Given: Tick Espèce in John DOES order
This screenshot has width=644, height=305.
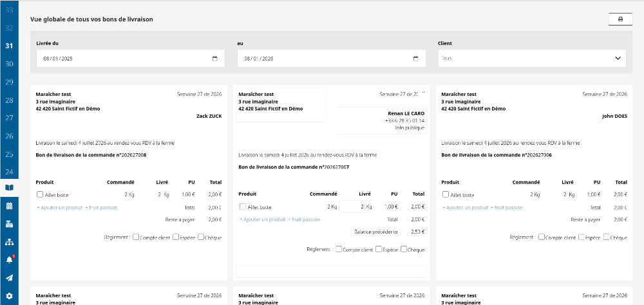Looking at the screenshot, I should click(582, 237).
